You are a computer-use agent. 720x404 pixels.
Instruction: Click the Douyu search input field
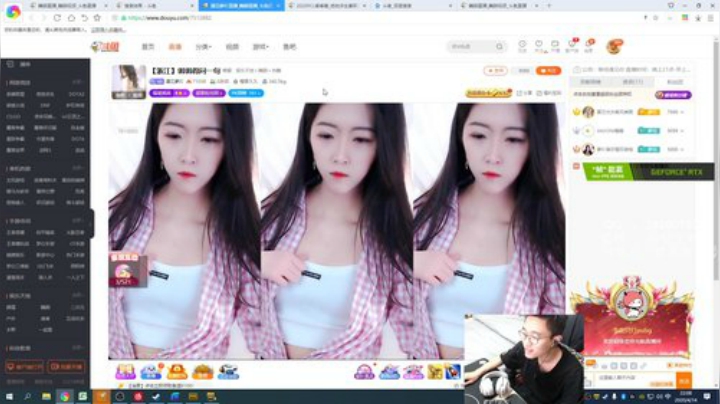click(x=471, y=46)
